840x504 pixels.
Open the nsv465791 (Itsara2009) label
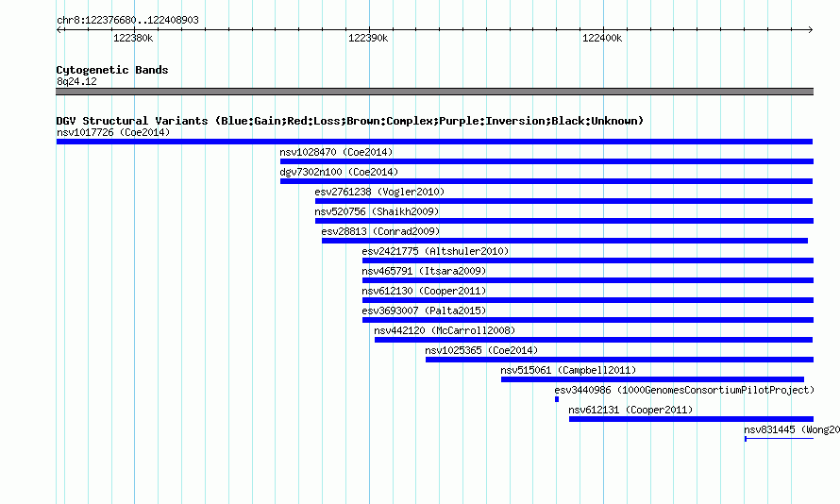[x=424, y=271]
